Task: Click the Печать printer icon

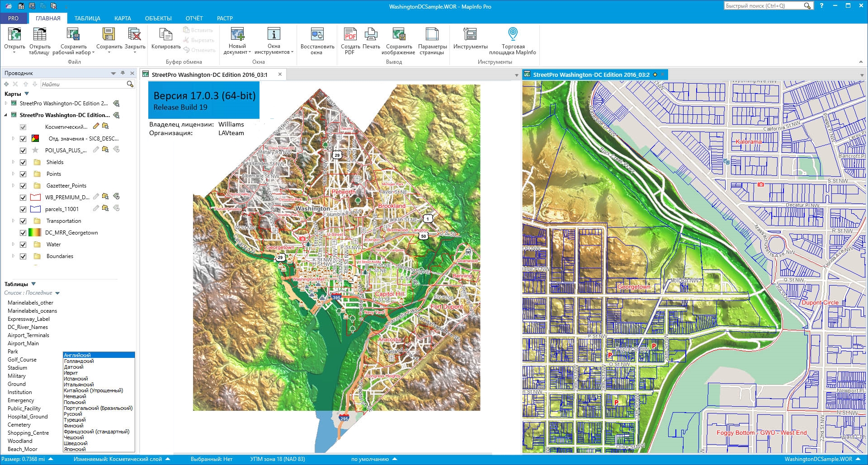Action: coord(371,34)
